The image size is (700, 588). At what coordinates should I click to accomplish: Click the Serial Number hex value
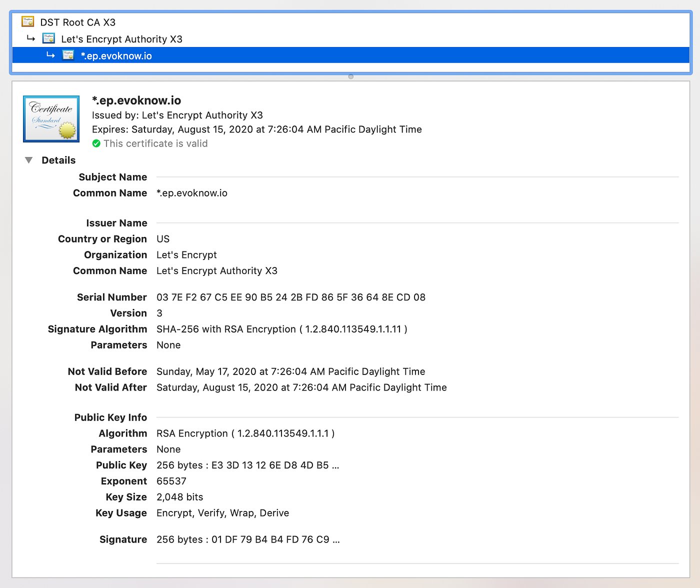(x=291, y=297)
